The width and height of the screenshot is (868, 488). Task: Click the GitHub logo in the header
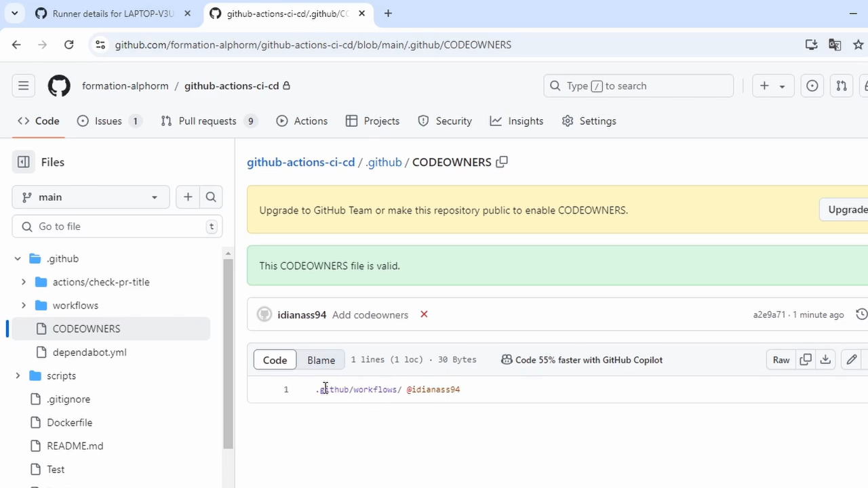[59, 86]
